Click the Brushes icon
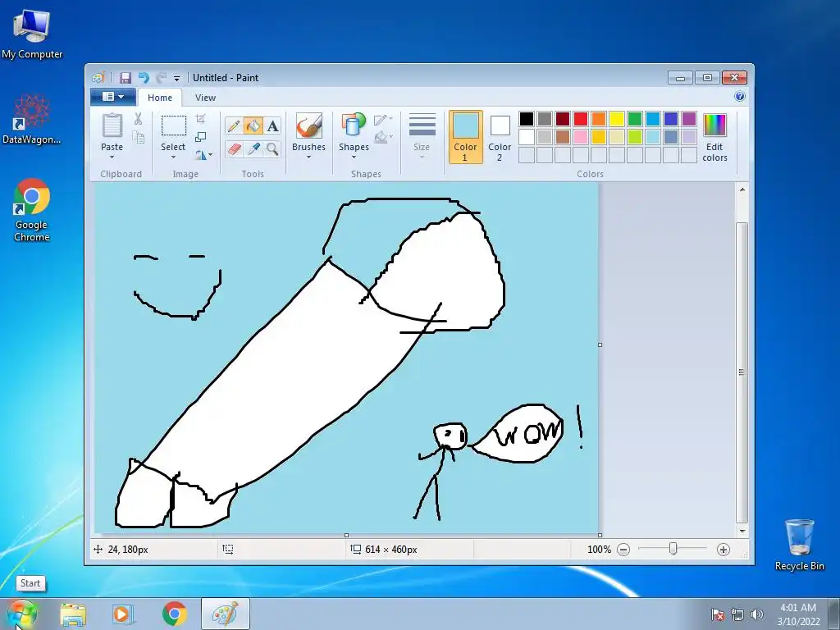 308,126
